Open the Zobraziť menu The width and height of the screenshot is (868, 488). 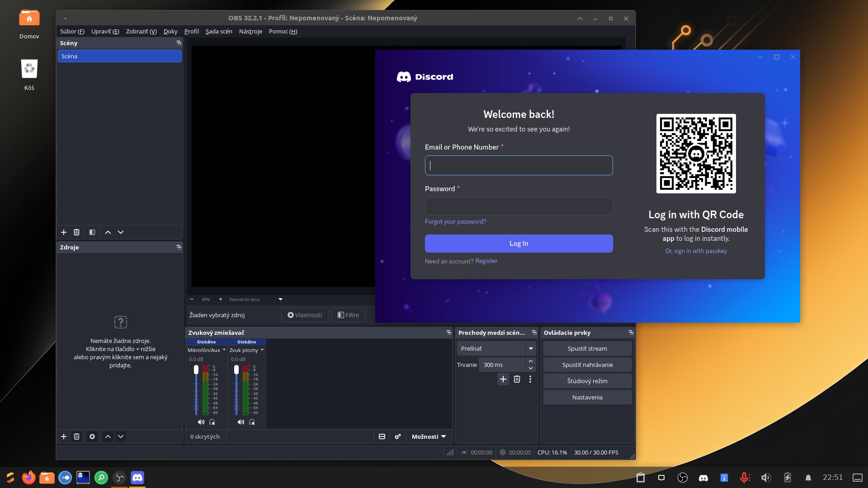coord(142,31)
